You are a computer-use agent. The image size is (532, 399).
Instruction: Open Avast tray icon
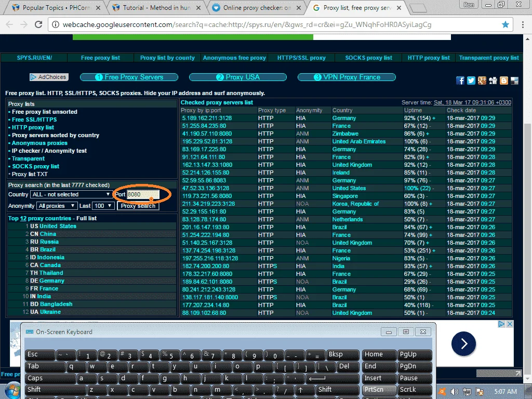tap(442, 392)
